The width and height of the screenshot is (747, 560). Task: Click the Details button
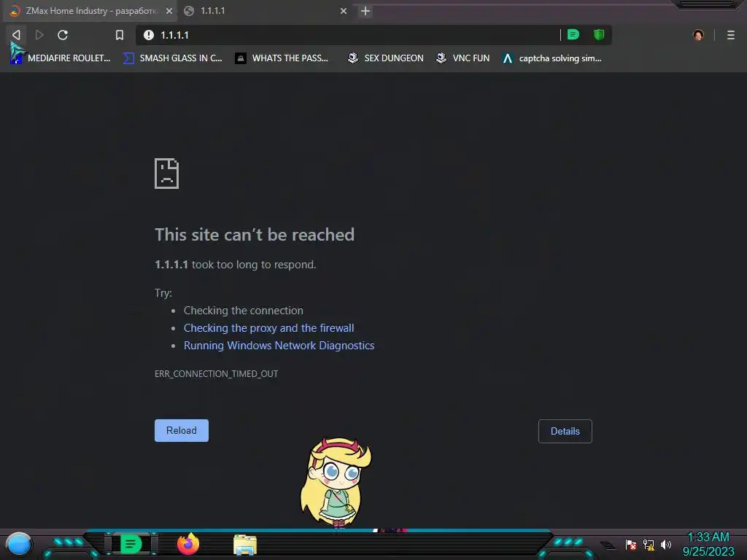point(565,431)
